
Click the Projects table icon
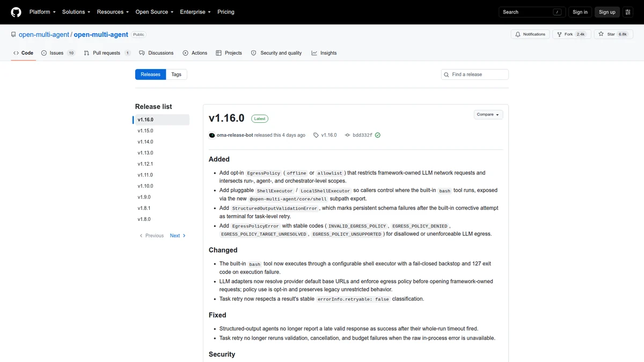tap(219, 53)
